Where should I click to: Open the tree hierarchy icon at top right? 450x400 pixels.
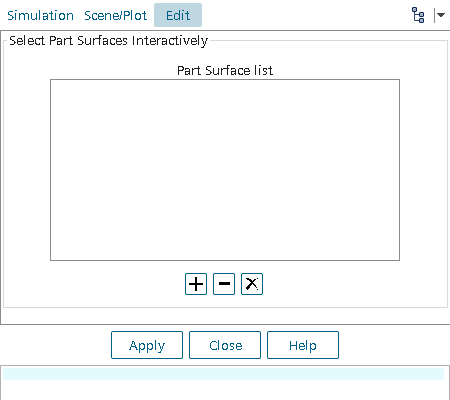(x=418, y=15)
